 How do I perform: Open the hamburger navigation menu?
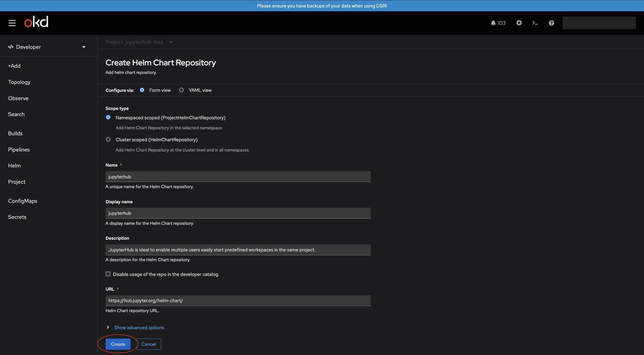pos(12,23)
